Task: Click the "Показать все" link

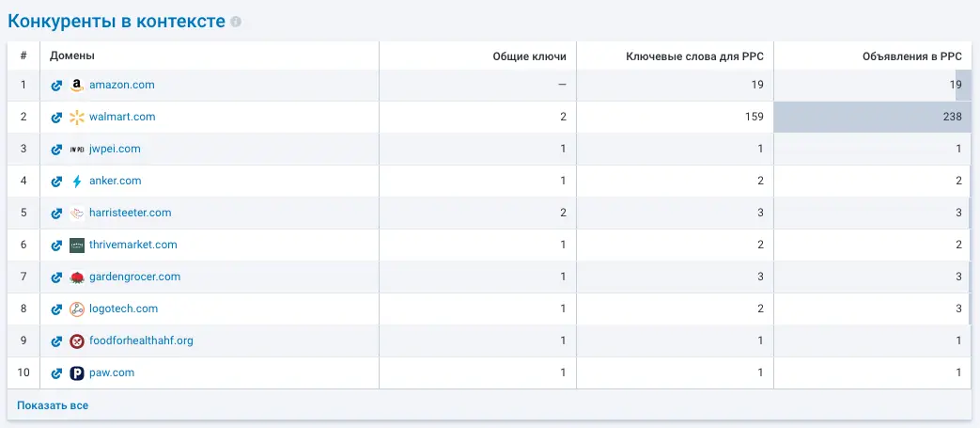Action: click(x=53, y=405)
